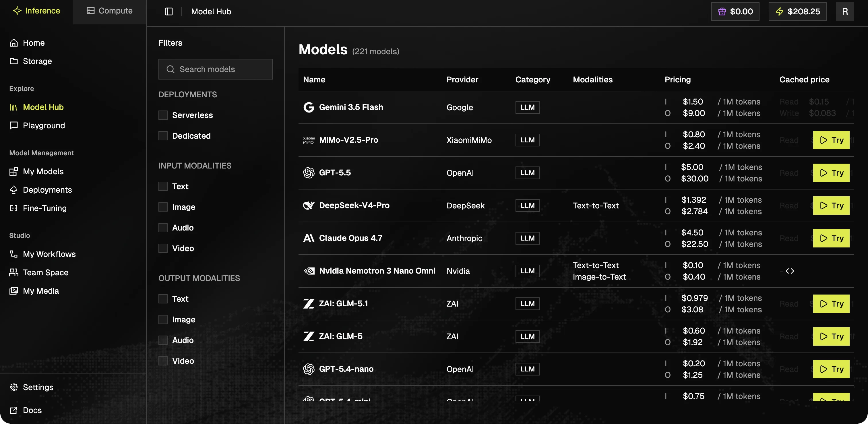Click the Category column header
The width and height of the screenshot is (868, 424).
click(x=532, y=80)
